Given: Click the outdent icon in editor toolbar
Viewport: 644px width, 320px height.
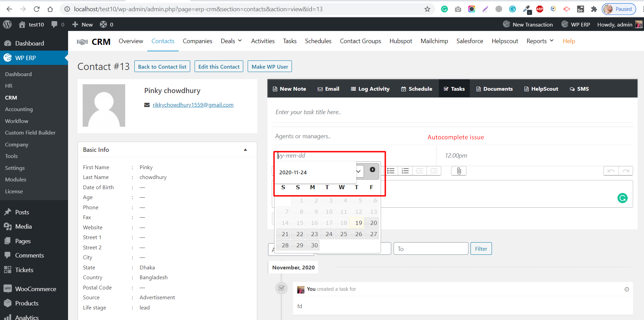Looking at the screenshot, I should point(419,171).
